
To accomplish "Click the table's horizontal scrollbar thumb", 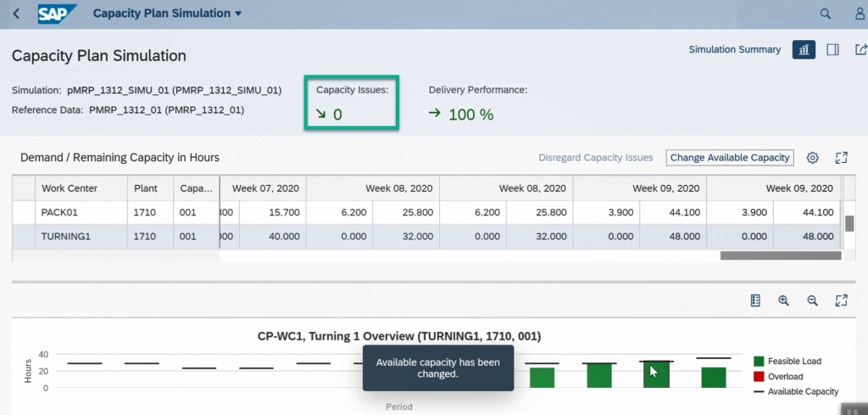I will click(781, 255).
